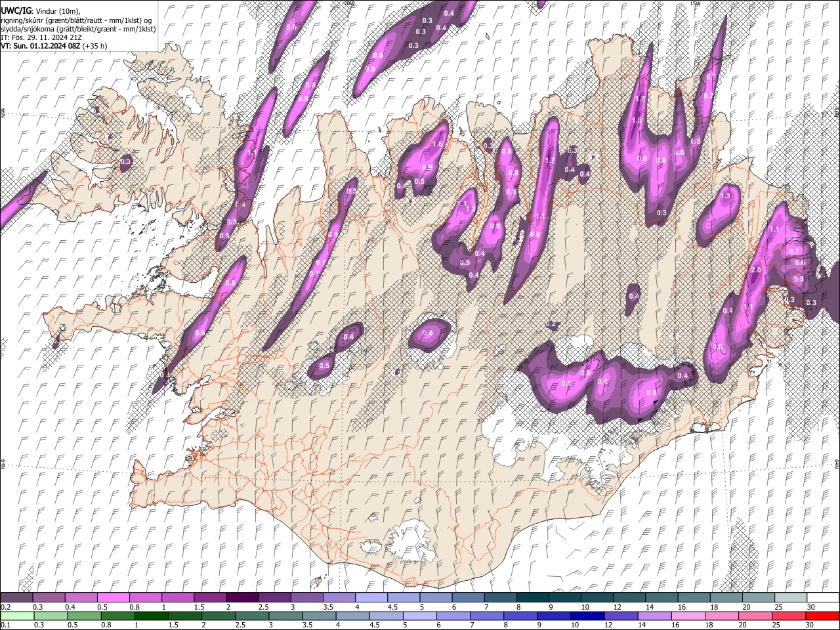Click the bright magenta 0.5–0.8 snow legend swatch

click(x=113, y=597)
